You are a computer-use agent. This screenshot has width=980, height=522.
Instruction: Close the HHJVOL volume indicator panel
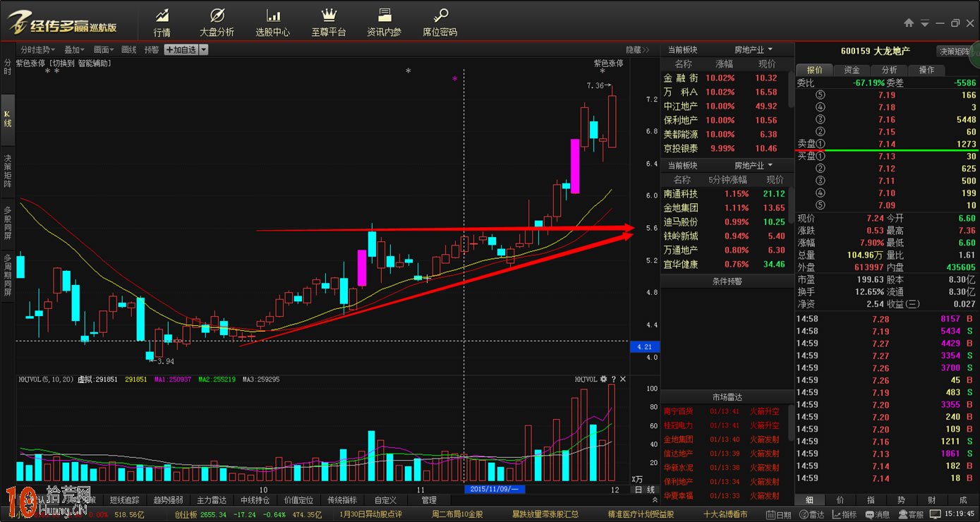[622, 380]
